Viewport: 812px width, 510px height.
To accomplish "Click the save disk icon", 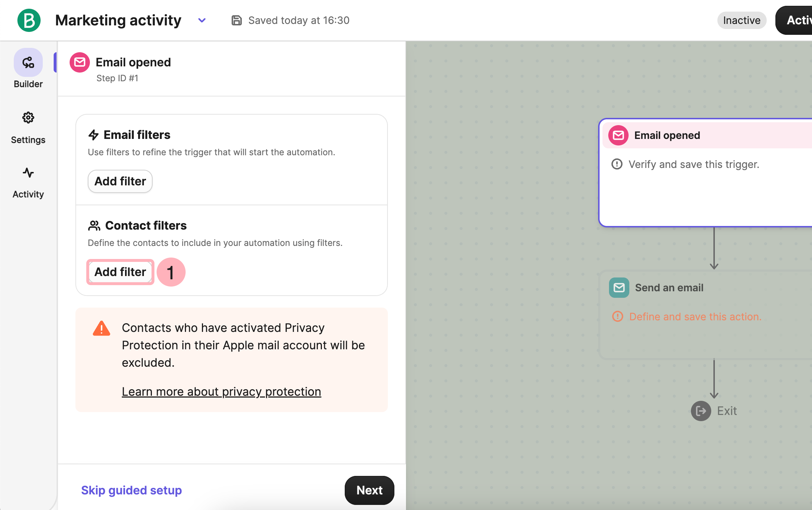I will (236, 20).
